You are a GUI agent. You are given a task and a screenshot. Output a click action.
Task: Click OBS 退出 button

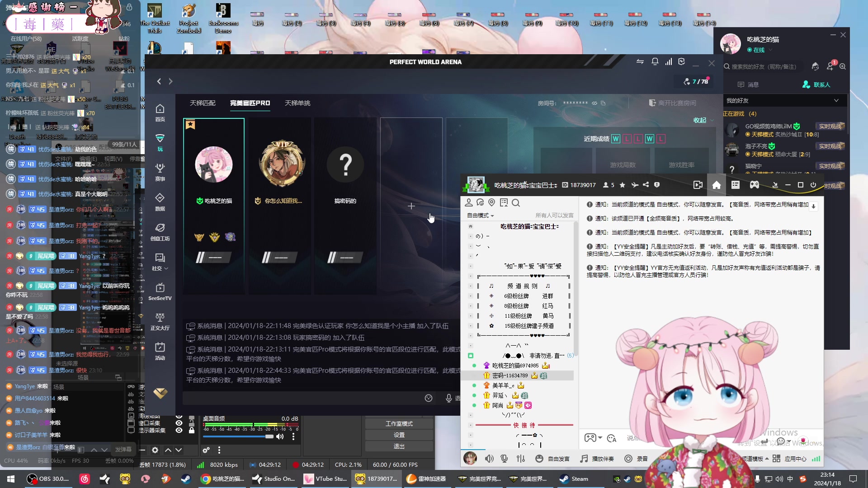coord(399,446)
